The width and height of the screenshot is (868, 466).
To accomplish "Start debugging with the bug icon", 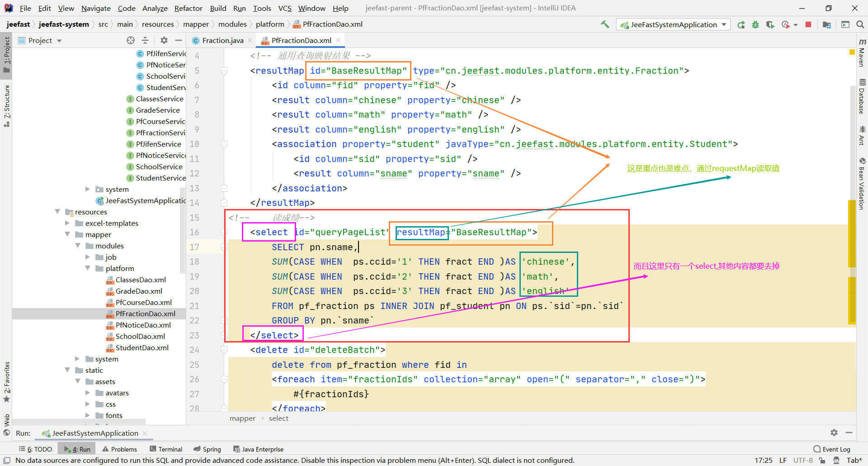I will pyautogui.click(x=755, y=24).
